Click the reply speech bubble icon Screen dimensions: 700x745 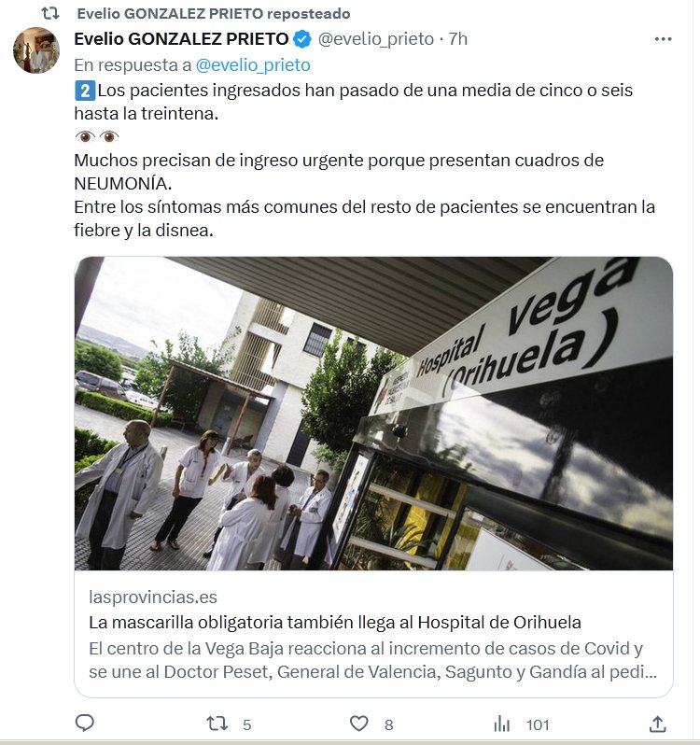(x=85, y=724)
